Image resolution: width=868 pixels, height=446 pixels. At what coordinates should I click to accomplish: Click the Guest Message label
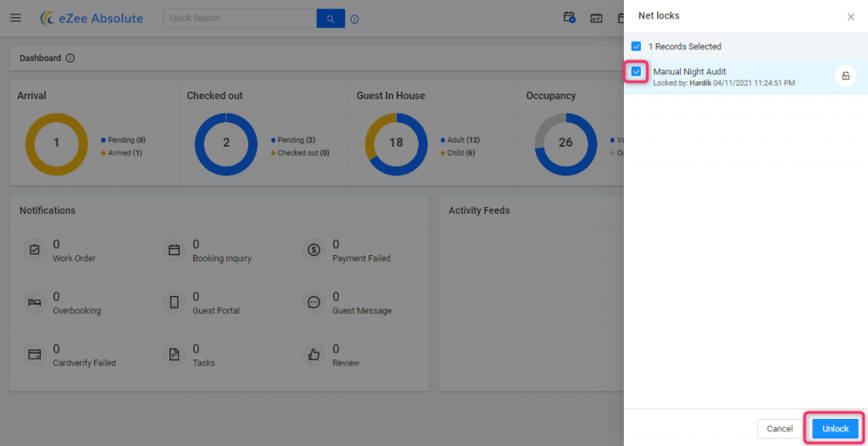(x=362, y=311)
